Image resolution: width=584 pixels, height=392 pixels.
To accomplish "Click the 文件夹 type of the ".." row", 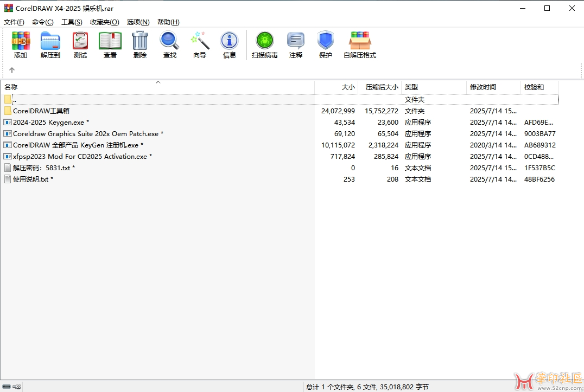I will (x=415, y=99).
